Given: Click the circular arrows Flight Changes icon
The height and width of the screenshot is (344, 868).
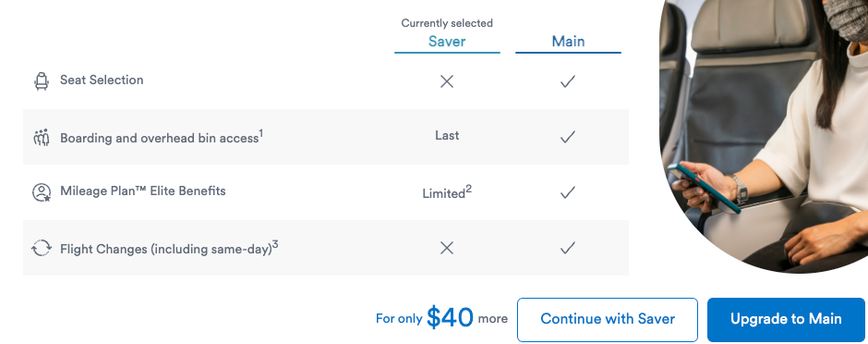Looking at the screenshot, I should [42, 248].
